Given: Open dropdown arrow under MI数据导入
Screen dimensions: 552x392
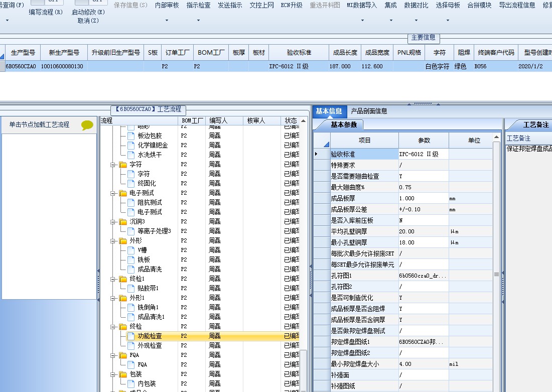Looking at the screenshot, I should (x=362, y=21).
